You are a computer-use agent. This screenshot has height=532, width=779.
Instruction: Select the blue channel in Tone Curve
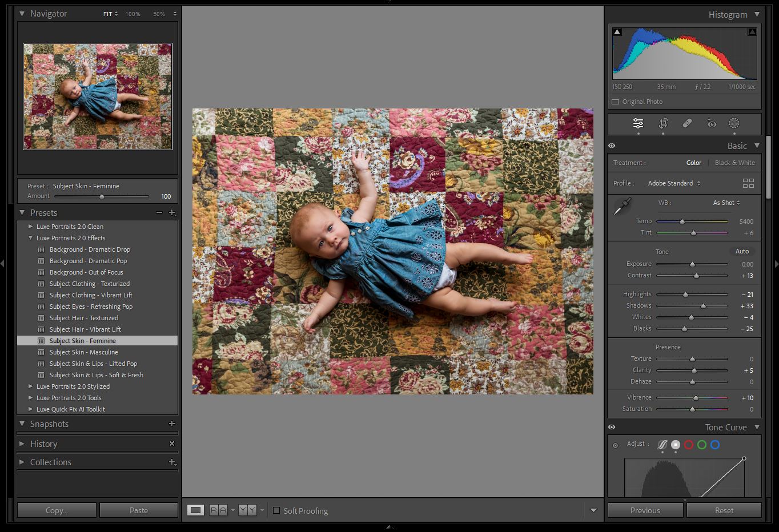(715, 445)
